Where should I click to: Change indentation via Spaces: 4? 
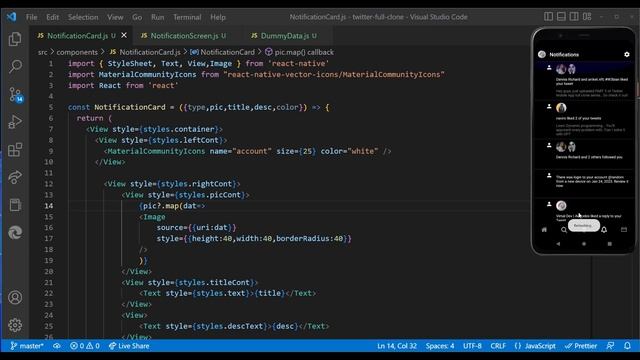440,346
